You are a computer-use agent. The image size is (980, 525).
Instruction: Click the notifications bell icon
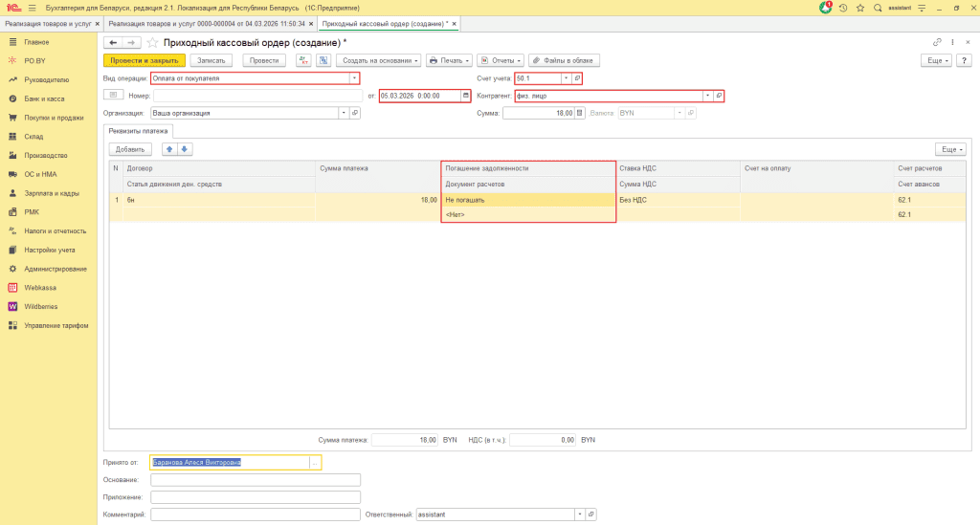[x=826, y=7]
